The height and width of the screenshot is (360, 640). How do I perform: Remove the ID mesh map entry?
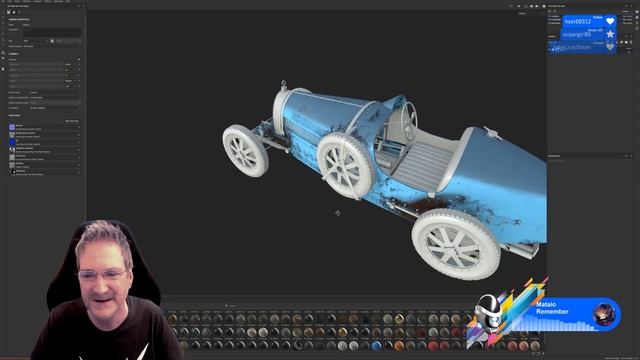(79, 142)
